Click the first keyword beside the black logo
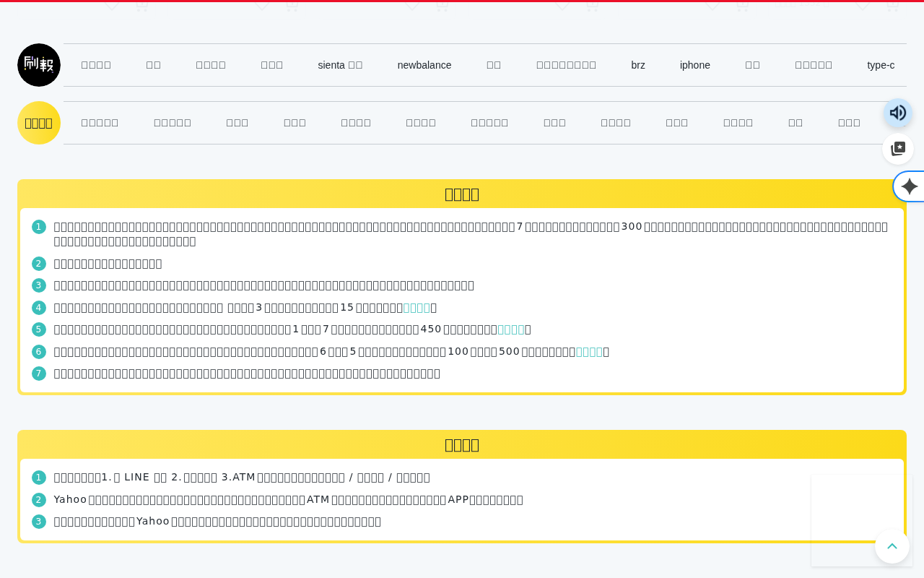The image size is (924, 578). click(96, 65)
